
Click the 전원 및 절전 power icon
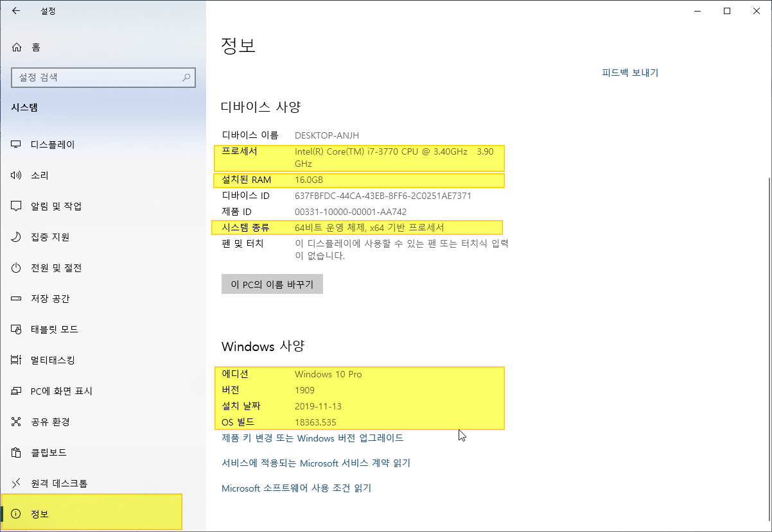[17, 268]
